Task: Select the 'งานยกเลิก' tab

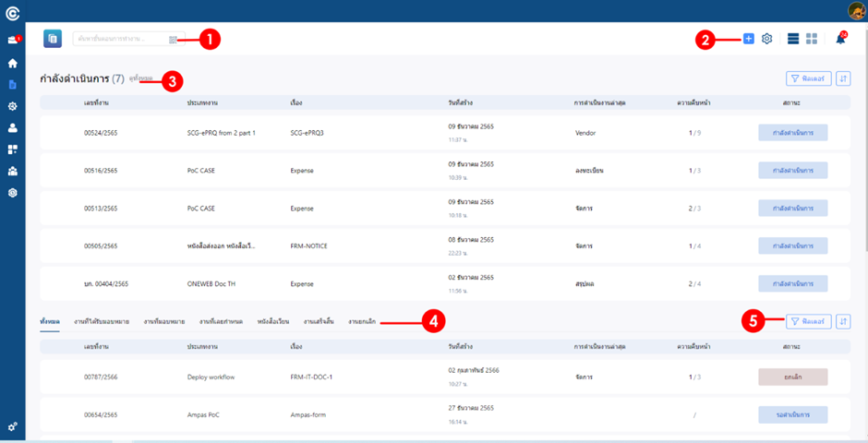Action: [356, 321]
